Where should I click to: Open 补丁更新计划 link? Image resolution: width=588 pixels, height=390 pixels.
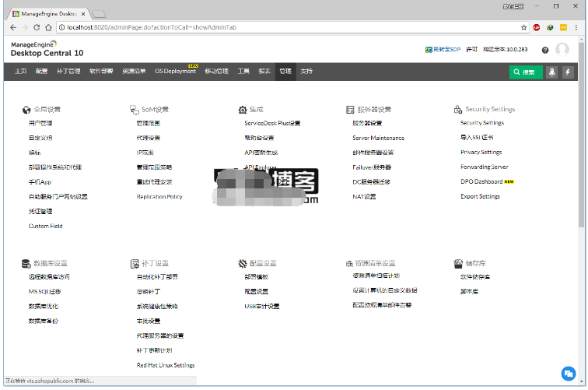click(154, 350)
